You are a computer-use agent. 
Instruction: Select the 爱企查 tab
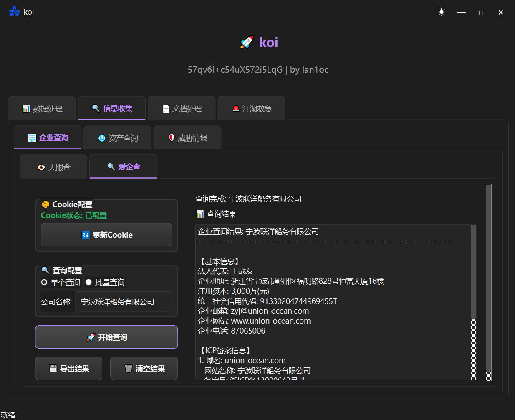[x=124, y=167]
